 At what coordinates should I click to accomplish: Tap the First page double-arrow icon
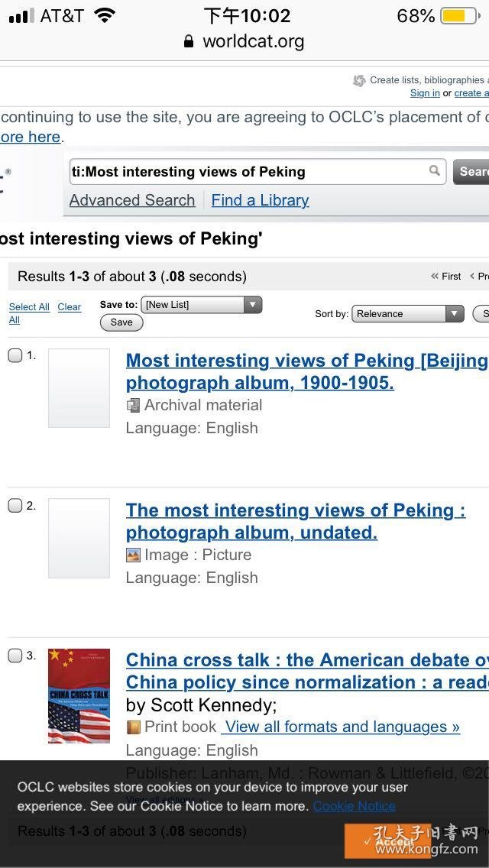pos(434,277)
